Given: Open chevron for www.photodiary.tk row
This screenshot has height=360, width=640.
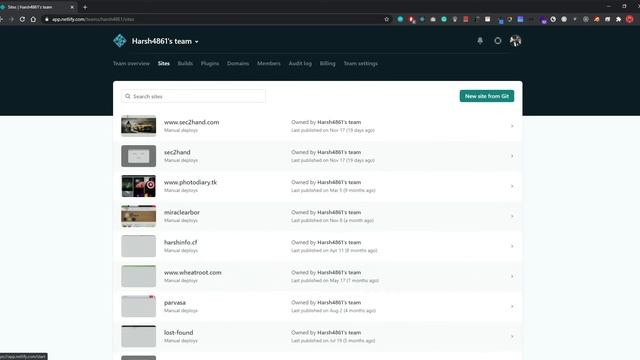Looking at the screenshot, I should 512,186.
